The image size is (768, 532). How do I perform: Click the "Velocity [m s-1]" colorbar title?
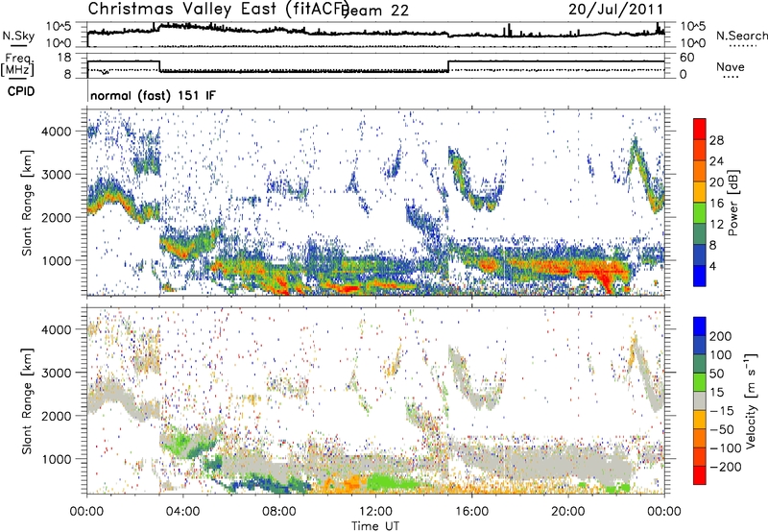[751, 399]
